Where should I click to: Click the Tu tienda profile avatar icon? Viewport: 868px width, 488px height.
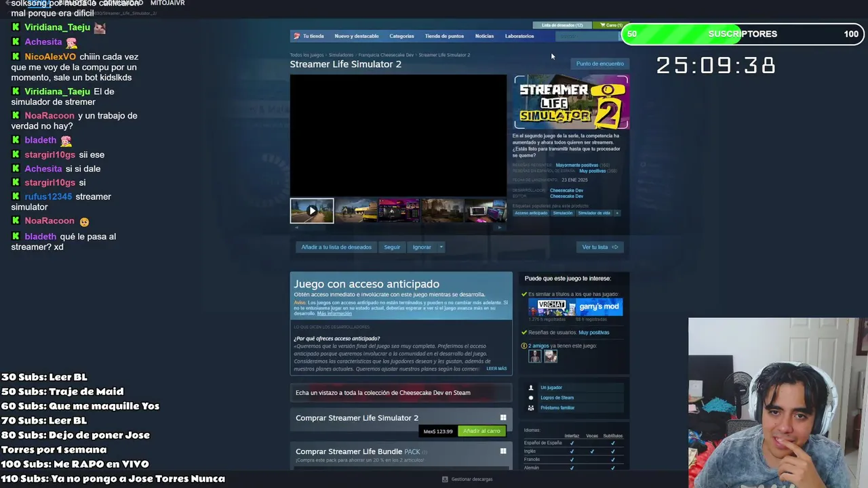296,36
